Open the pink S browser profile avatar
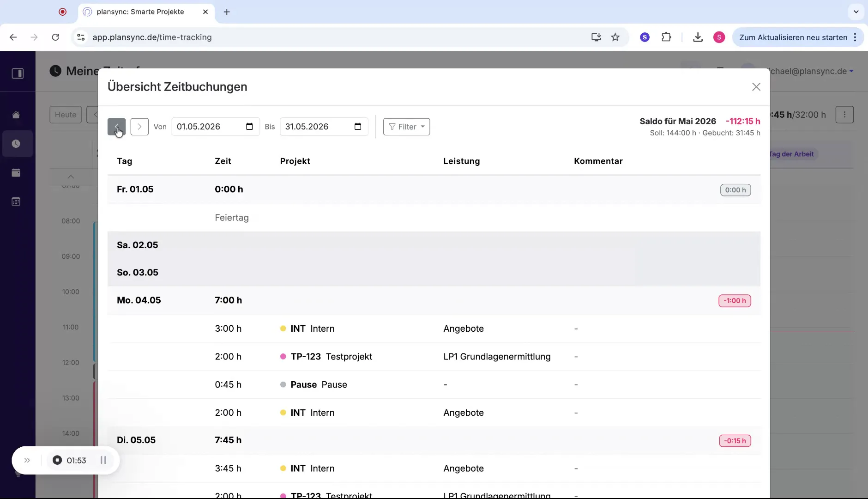This screenshot has height=499, width=868. [719, 37]
